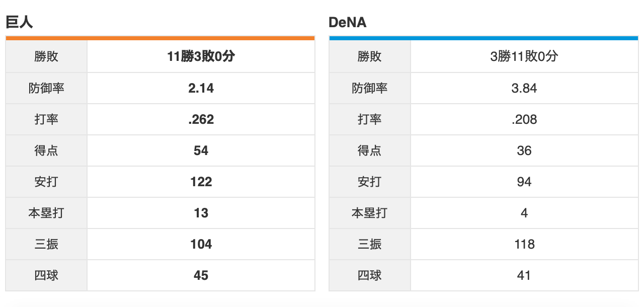Click the DeNA team heading
644x307 pixels.
pos(347,23)
